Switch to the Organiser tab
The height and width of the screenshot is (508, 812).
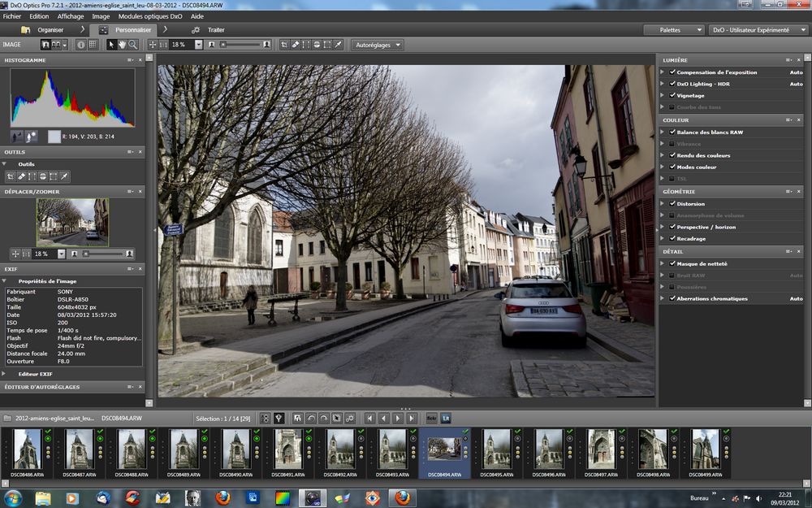(x=42, y=30)
